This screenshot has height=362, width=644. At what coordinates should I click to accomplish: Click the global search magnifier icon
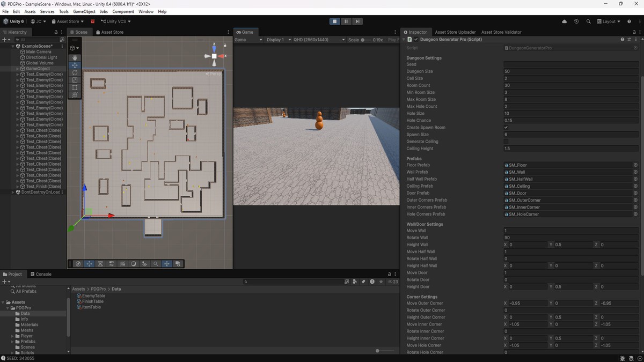588,21
